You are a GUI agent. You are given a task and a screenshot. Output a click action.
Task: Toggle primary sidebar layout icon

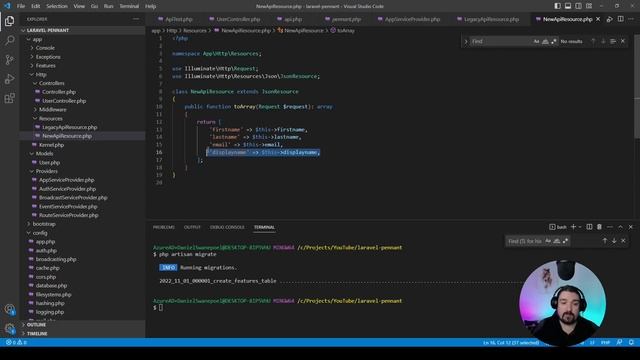558,6
